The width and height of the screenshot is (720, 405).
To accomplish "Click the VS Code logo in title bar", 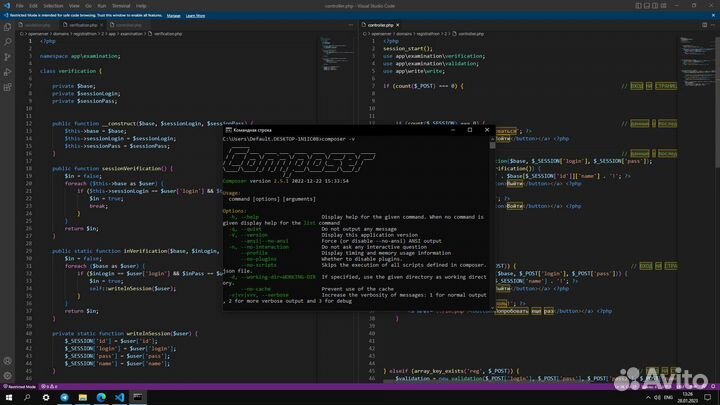I will tap(6, 6).
